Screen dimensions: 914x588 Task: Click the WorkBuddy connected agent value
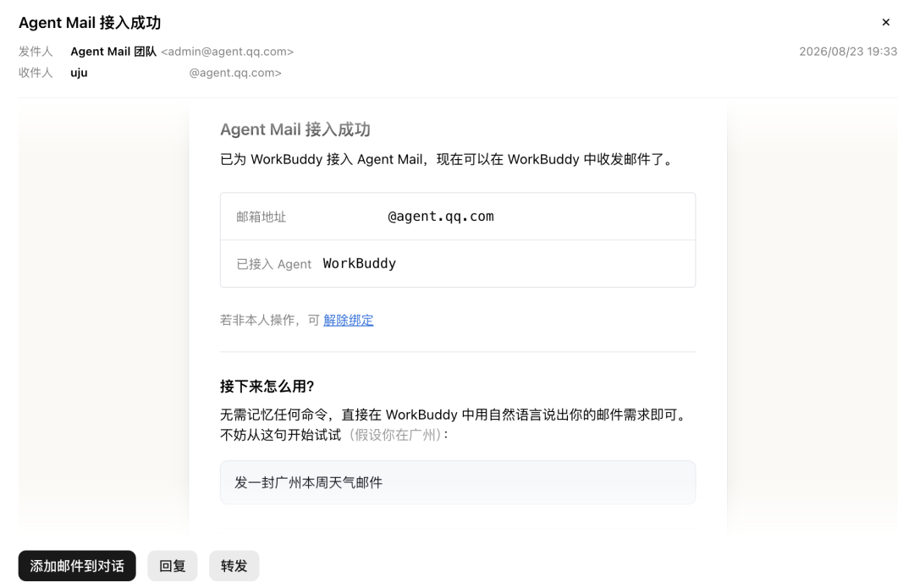[359, 263]
